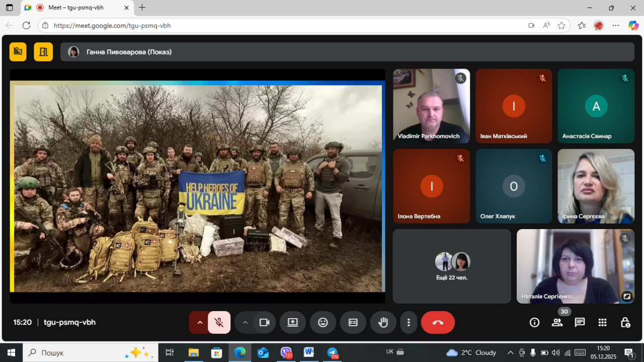Open the chat with everyone panel
The image size is (644, 362).
click(580, 322)
